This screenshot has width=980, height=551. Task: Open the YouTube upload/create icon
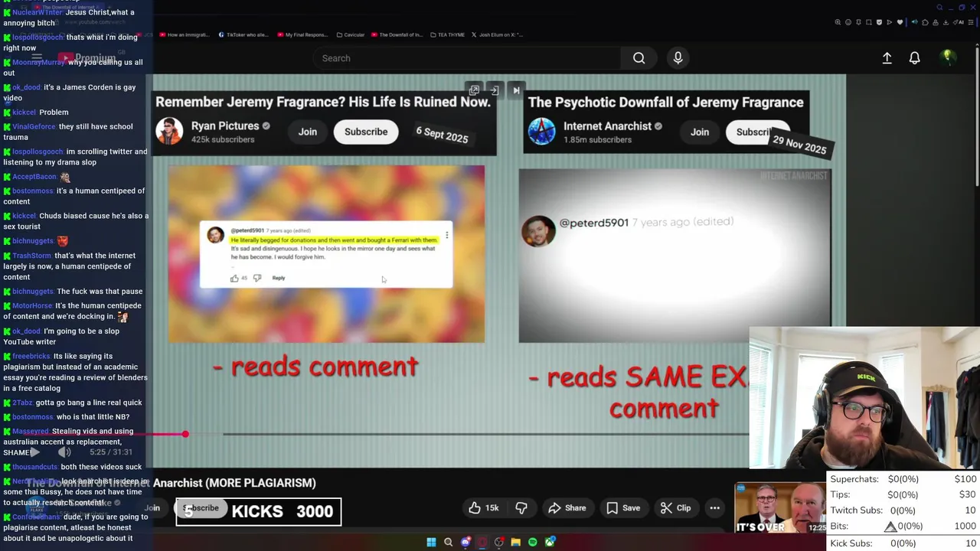pyautogui.click(x=887, y=58)
